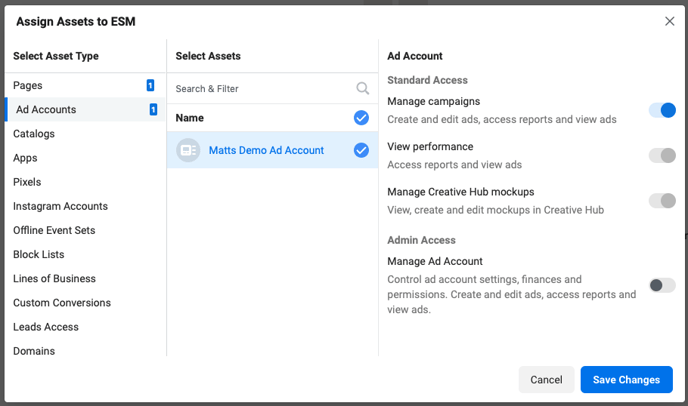The width and height of the screenshot is (688, 406).
Task: Deselect Matts Demo Ad Account checkmark
Action: [x=361, y=150]
